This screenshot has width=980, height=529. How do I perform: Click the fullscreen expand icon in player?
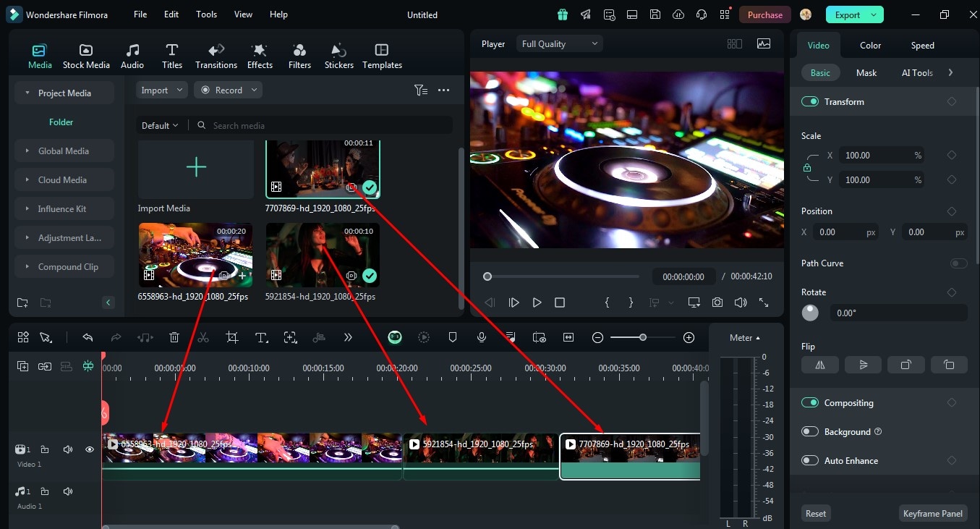[x=764, y=302]
